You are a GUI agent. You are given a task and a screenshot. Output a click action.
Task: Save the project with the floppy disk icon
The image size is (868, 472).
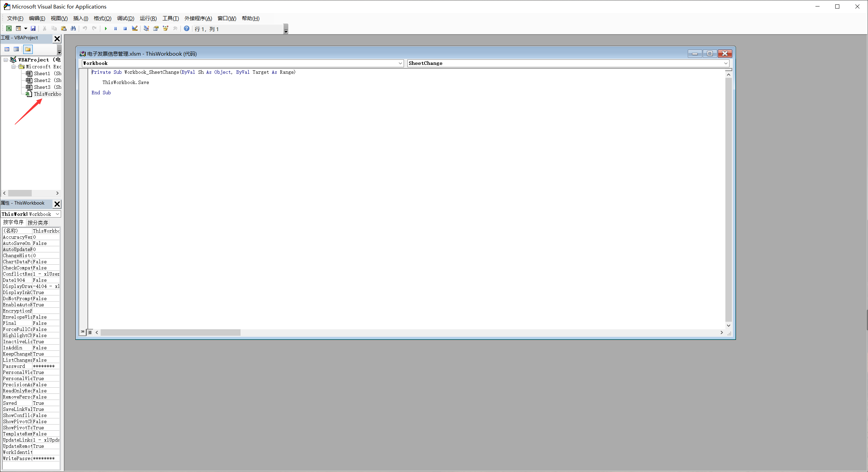coord(33,29)
